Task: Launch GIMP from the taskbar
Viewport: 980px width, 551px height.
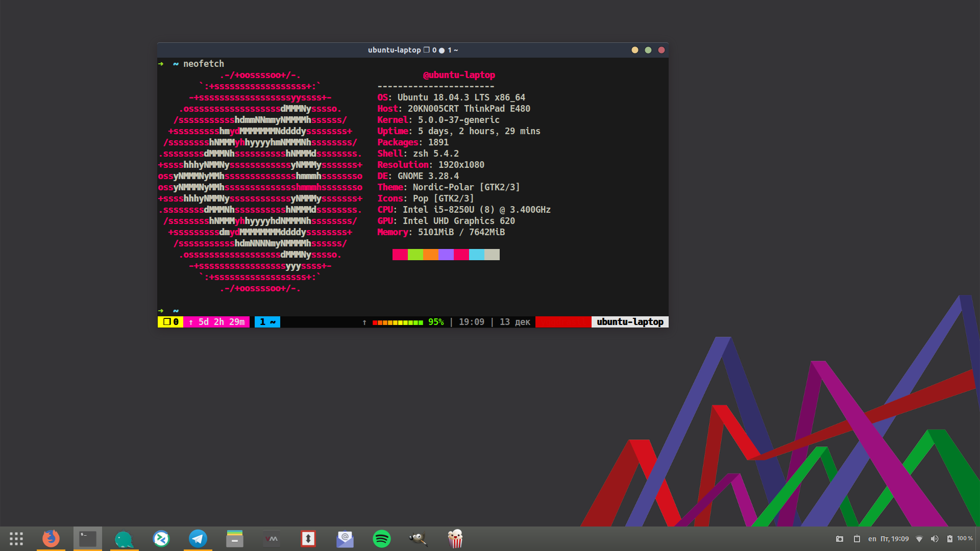Action: (x=419, y=539)
